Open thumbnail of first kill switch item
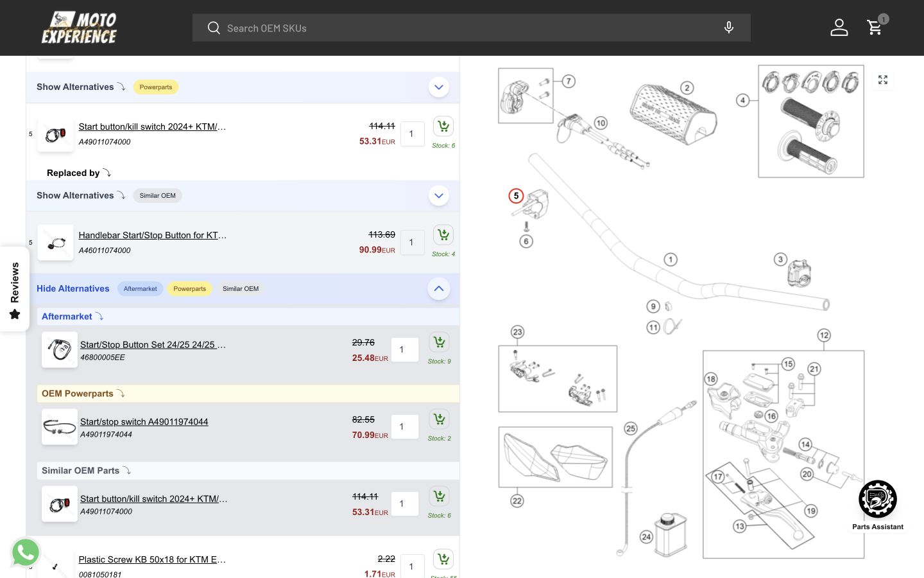Viewport: 924px width, 578px height. coord(56,134)
